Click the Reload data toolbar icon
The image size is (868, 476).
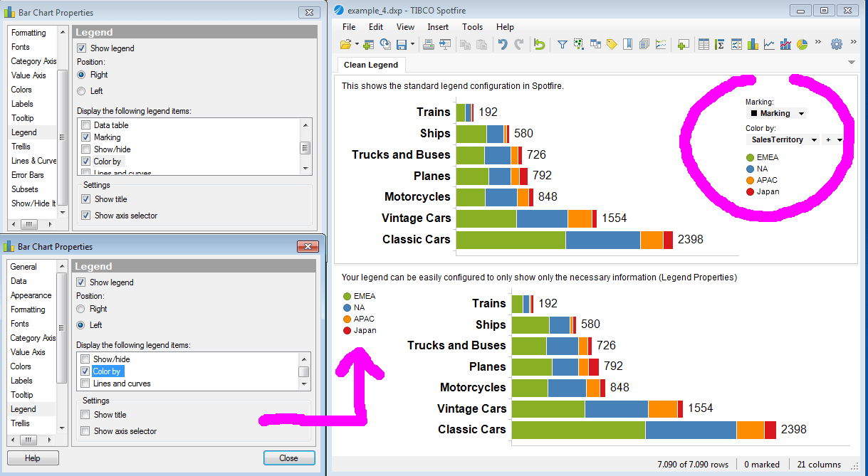tap(385, 44)
